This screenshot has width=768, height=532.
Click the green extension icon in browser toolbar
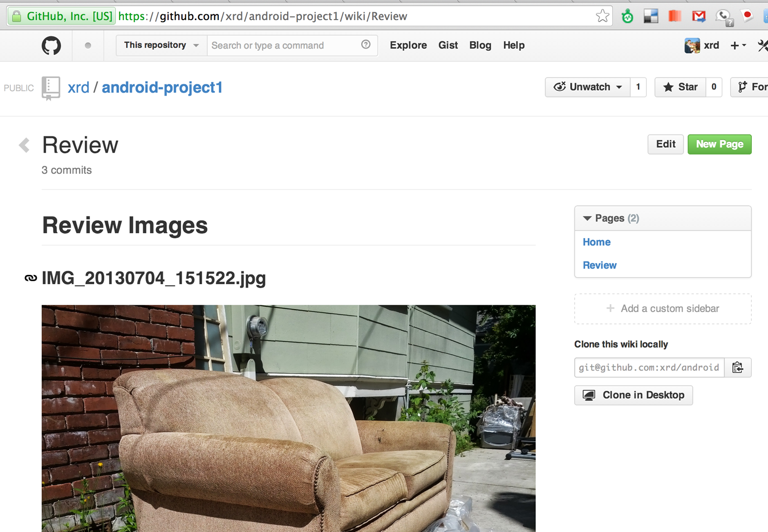click(x=627, y=17)
